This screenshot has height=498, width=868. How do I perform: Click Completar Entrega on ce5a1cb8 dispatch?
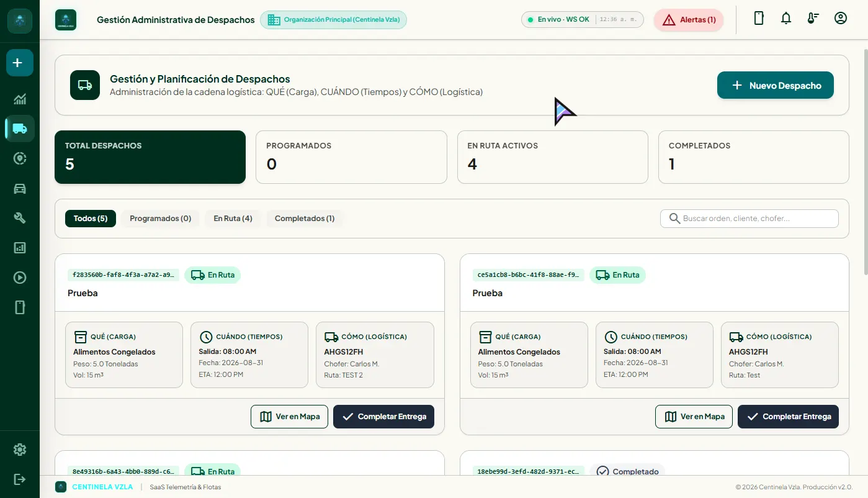pos(788,417)
